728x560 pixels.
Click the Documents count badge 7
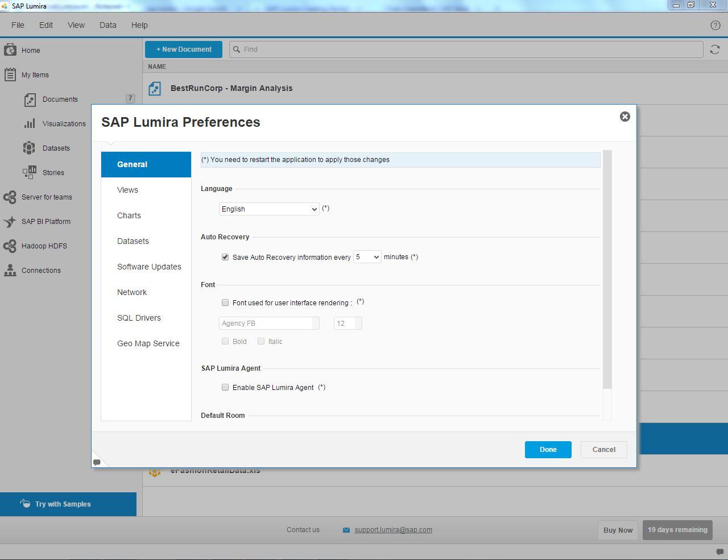130,98
